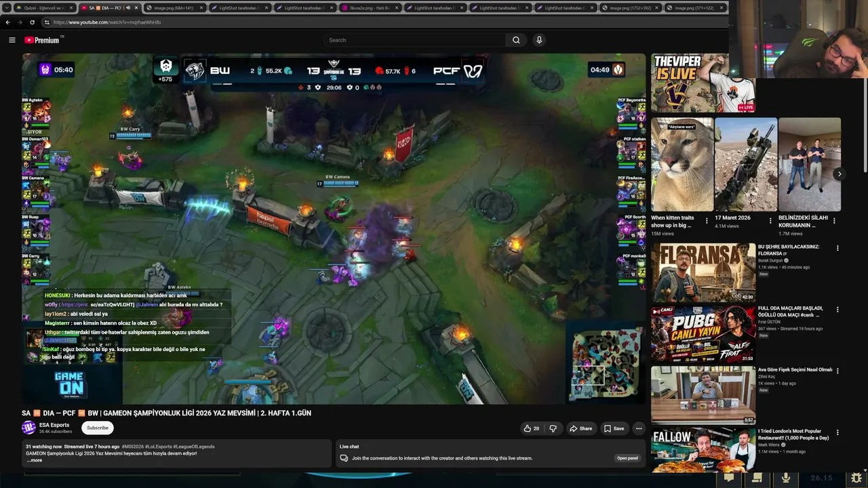Open the kitten traits short thumbnail
Image resolution: width=868 pixels, height=488 pixels.
click(x=682, y=165)
